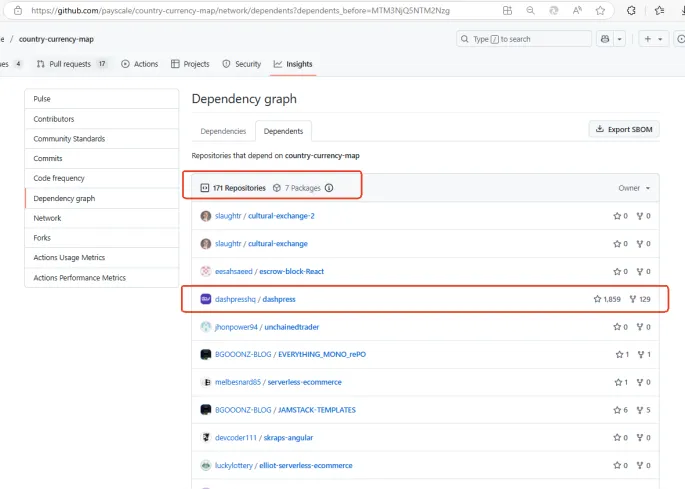Click the Export SBOM button
The width and height of the screenshot is (685, 490).
[x=624, y=129]
